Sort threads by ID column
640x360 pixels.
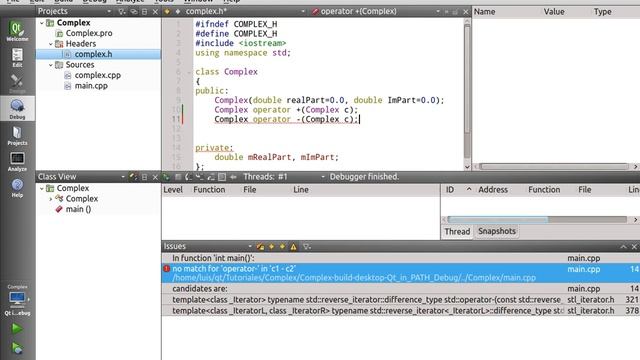click(450, 190)
